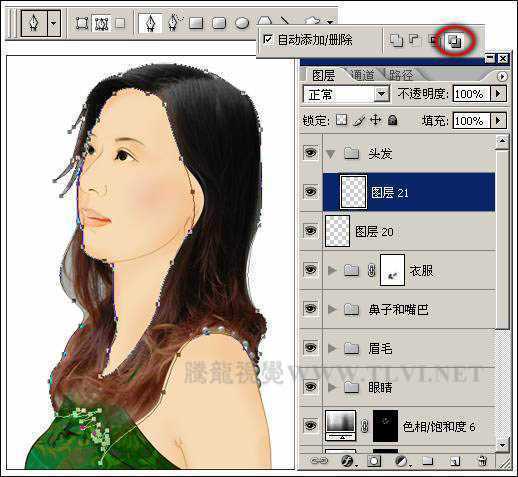Expand the 眼睛 layer group
The width and height of the screenshot is (518, 477).
(332, 388)
